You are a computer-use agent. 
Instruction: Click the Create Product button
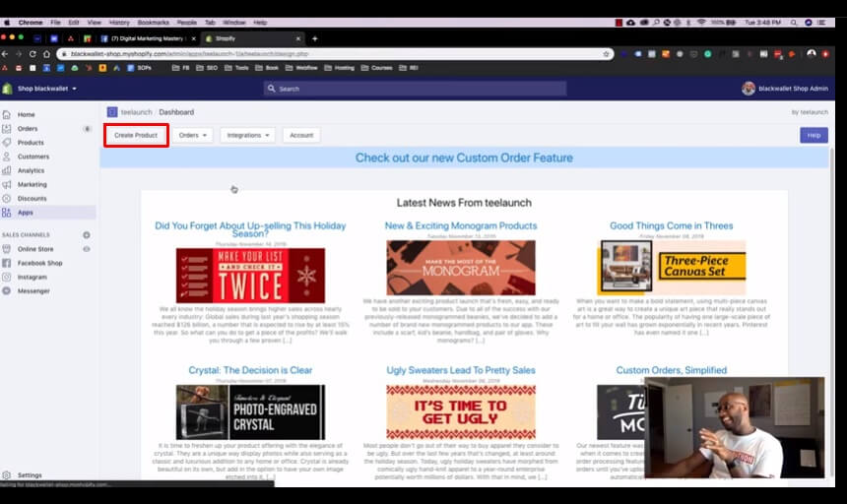(x=136, y=135)
